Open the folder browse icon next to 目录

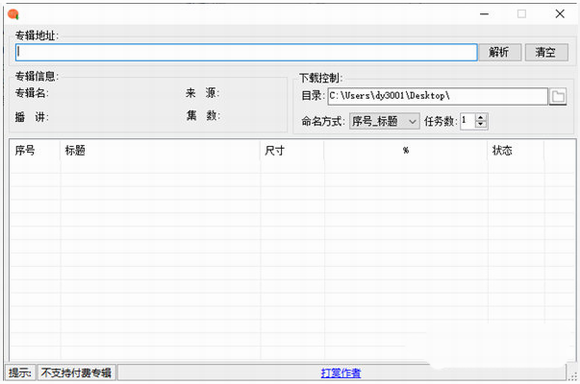(x=558, y=97)
